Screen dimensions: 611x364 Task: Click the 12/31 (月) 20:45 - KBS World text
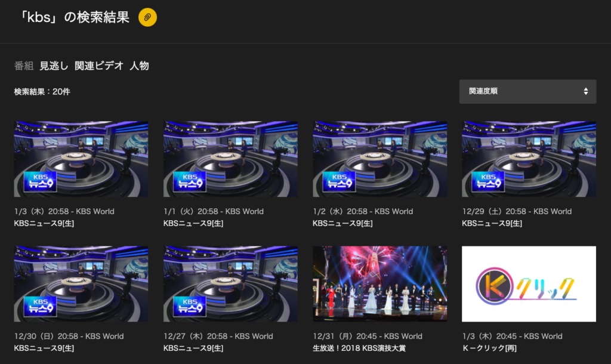click(x=368, y=336)
